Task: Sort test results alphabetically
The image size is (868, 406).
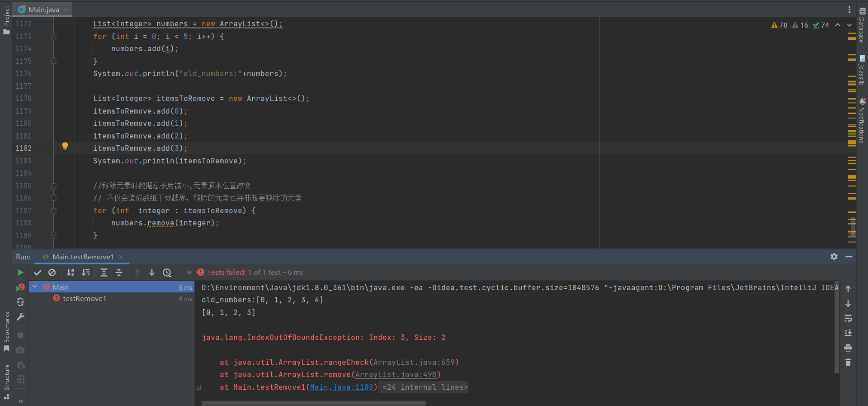Action: point(71,272)
